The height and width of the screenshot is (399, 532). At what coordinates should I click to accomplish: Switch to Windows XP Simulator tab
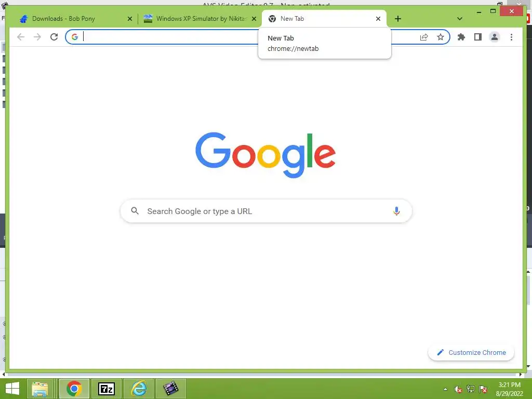tap(199, 19)
